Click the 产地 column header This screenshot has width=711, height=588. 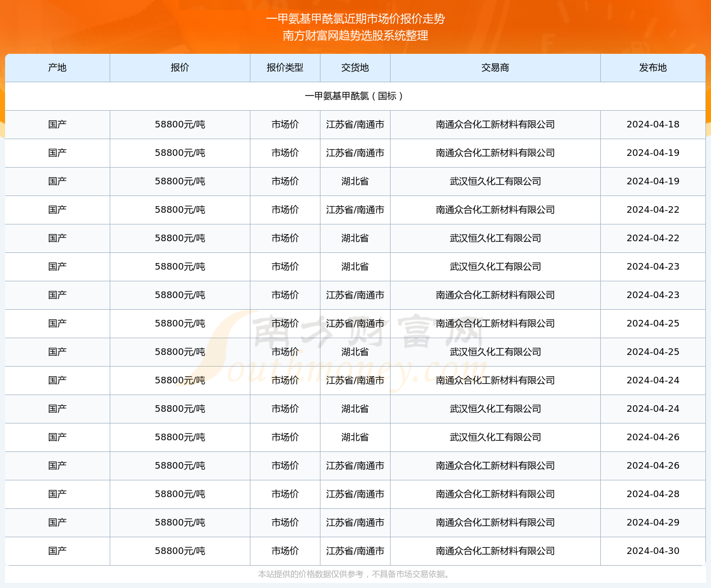click(x=57, y=68)
